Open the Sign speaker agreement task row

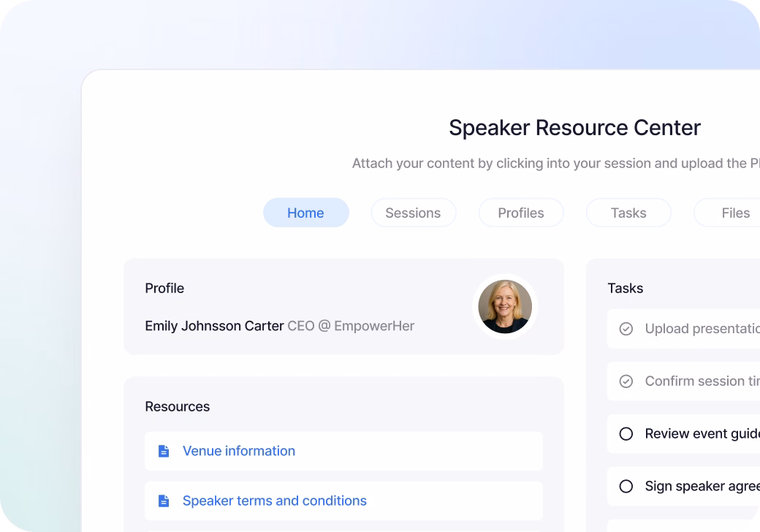(683, 486)
